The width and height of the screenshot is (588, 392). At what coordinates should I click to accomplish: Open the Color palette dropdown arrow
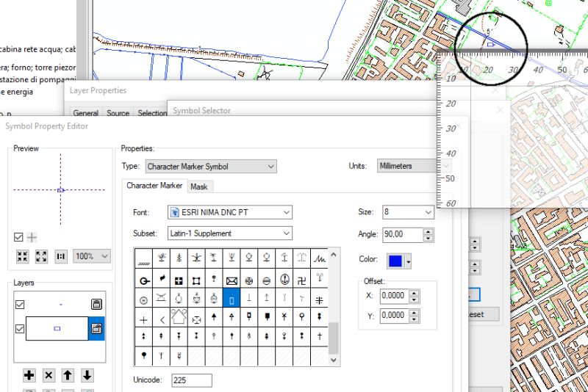coord(408,261)
